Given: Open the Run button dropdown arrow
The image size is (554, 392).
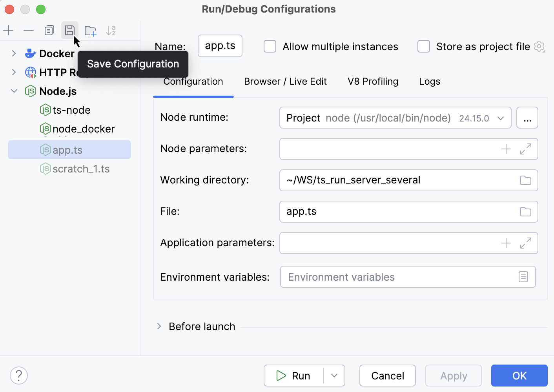Looking at the screenshot, I should (x=334, y=376).
